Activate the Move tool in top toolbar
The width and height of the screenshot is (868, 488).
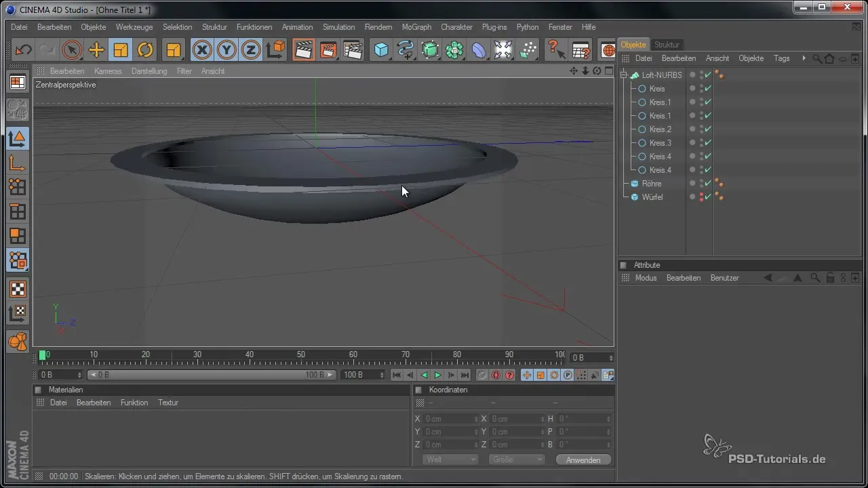point(96,50)
